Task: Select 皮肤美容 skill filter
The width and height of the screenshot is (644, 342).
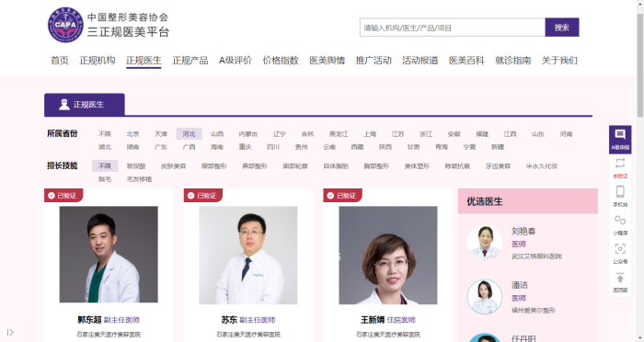Action: [173, 165]
